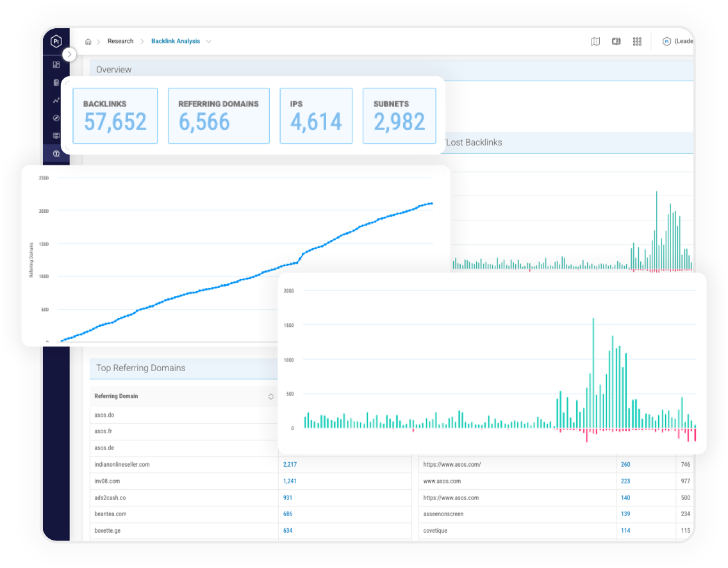The image size is (728, 568).
Task: Click the Pi application logo
Action: coord(56,41)
